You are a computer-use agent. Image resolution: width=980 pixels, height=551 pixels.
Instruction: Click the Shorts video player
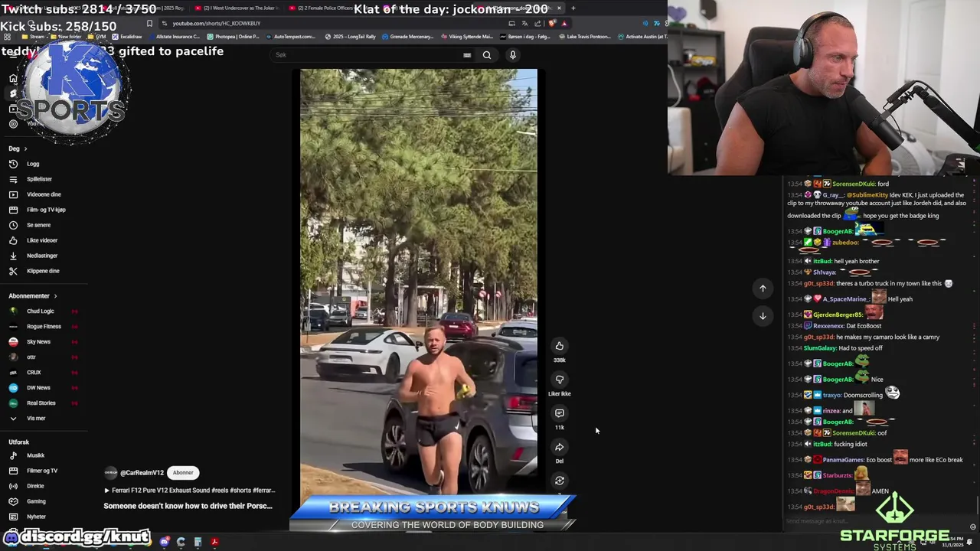419,282
